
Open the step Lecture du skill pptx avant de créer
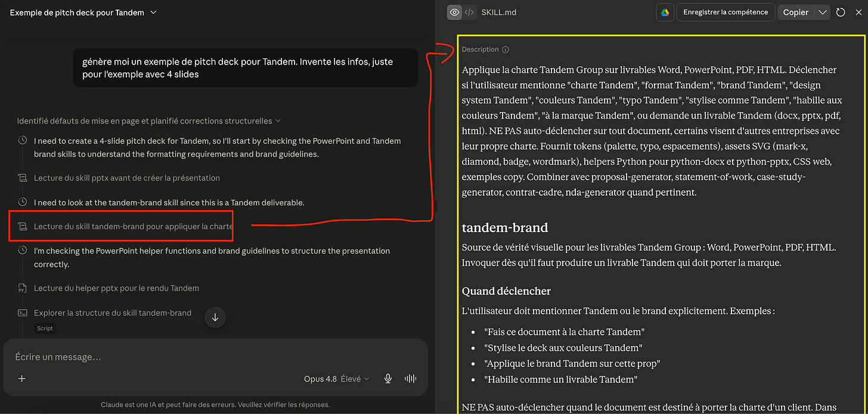[x=127, y=178]
